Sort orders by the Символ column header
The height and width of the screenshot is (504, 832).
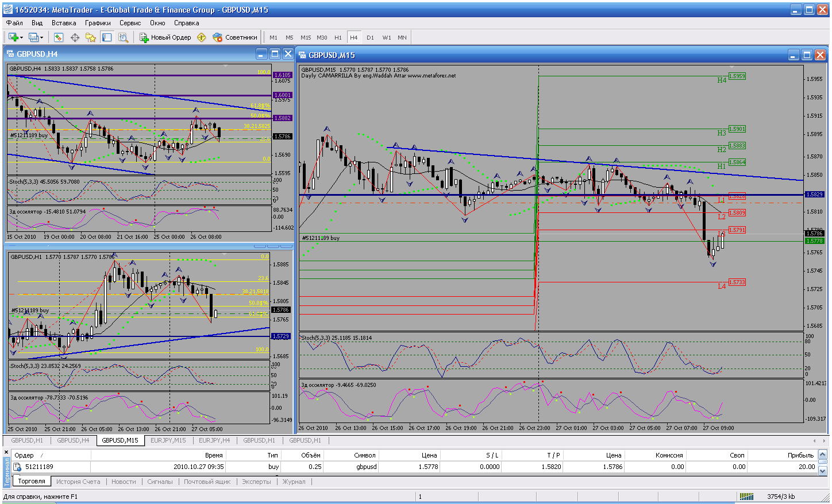352,455
